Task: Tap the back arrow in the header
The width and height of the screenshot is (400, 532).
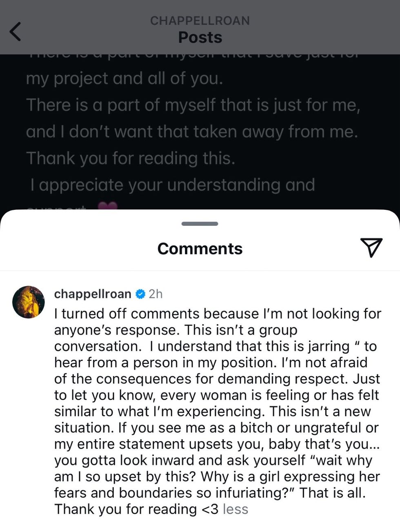Action: coord(16,31)
